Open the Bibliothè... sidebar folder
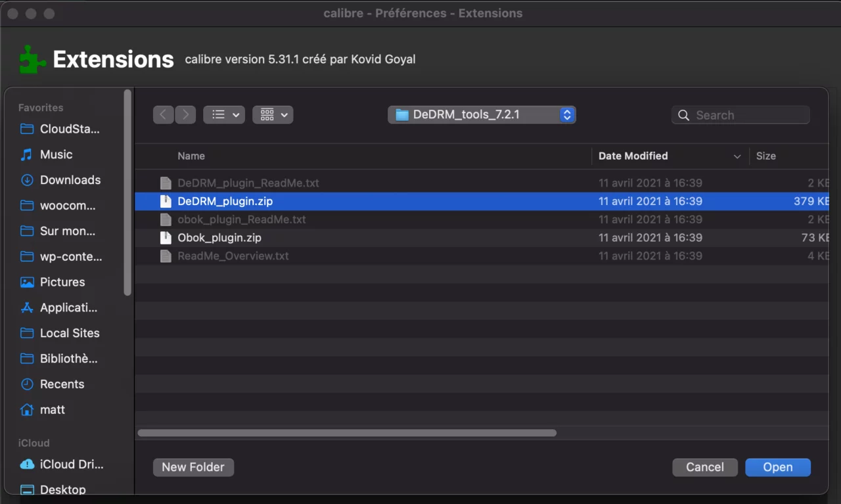This screenshot has height=504, width=841. click(59, 359)
